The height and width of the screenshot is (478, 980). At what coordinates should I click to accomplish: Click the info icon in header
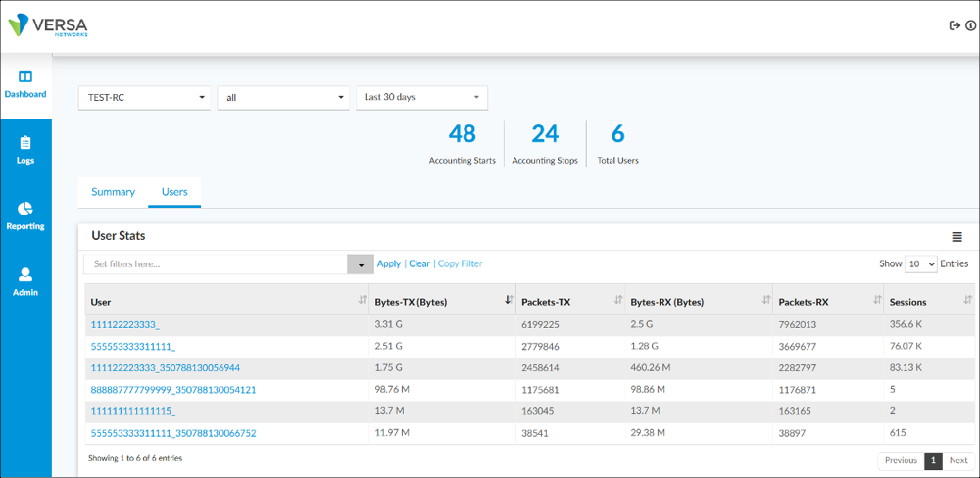point(970,26)
